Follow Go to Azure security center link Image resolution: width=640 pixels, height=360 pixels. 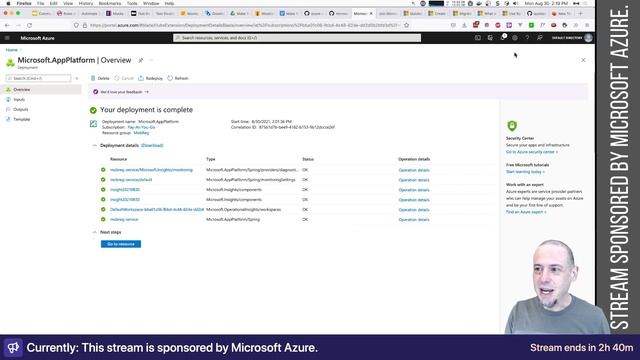531,152
